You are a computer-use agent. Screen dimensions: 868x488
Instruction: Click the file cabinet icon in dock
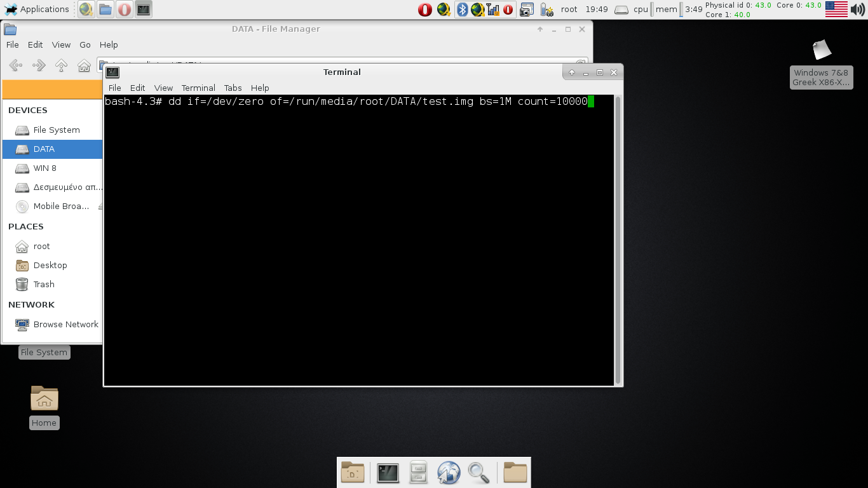coord(418,473)
